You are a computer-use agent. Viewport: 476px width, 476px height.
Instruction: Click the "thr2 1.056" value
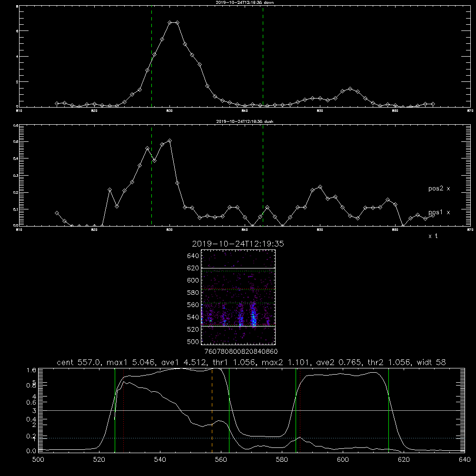[x=389, y=362]
